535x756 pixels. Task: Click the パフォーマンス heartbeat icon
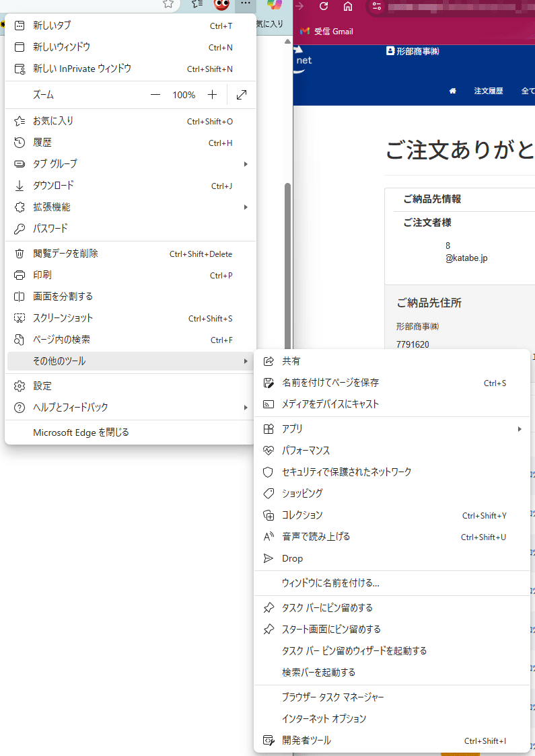[269, 451]
